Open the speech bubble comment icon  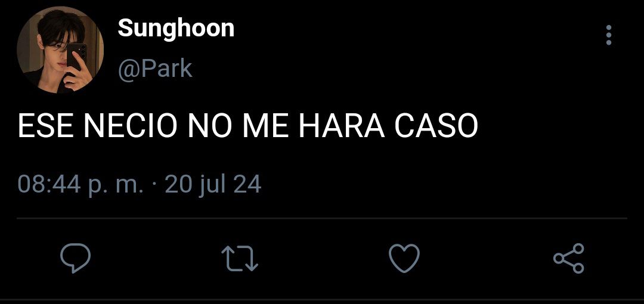point(76,258)
